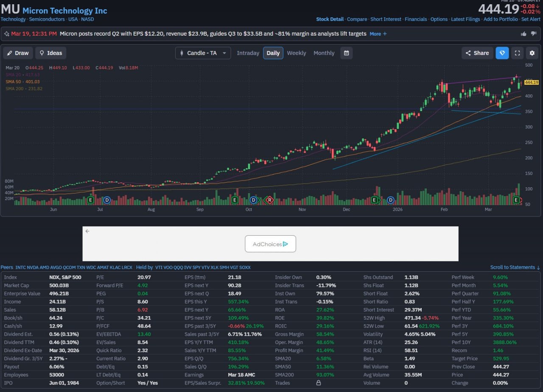Open the Candle - TA chart type dropdown
The image size is (543, 392).
pos(203,53)
